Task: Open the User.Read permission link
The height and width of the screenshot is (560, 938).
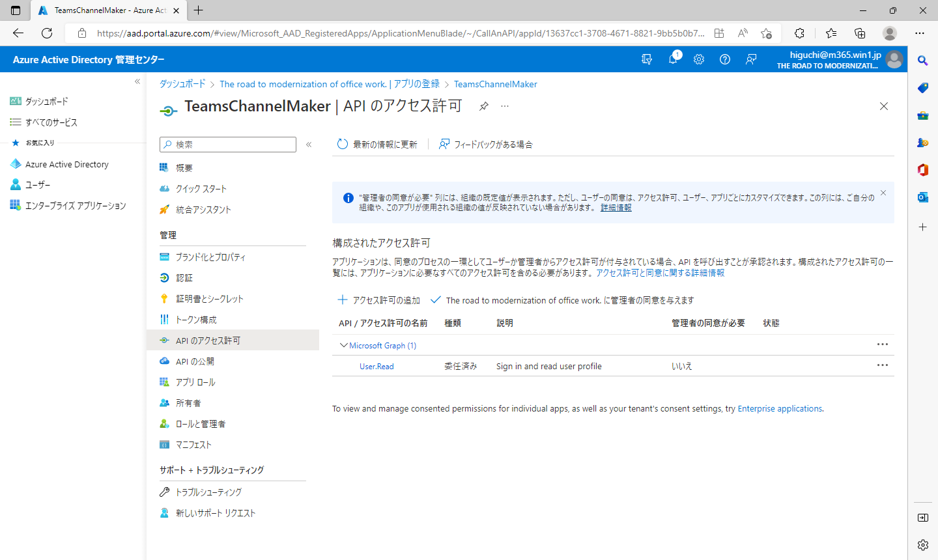Action: [x=377, y=367]
